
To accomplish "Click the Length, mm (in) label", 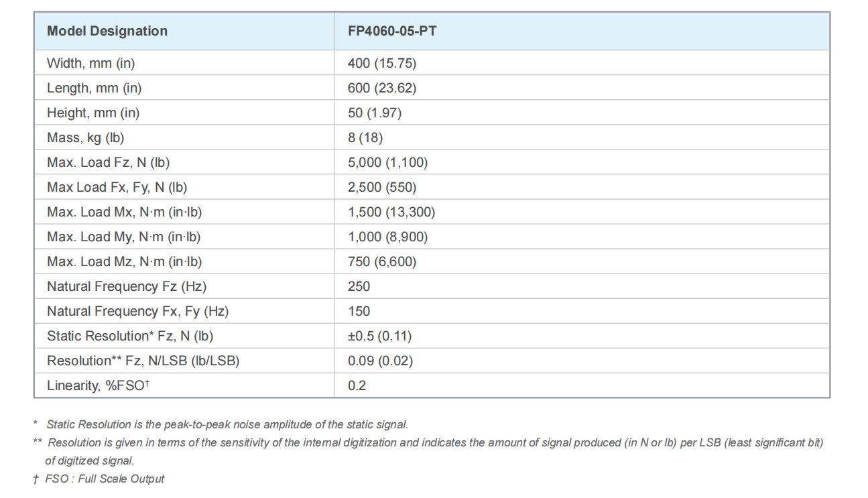I will (95, 88).
